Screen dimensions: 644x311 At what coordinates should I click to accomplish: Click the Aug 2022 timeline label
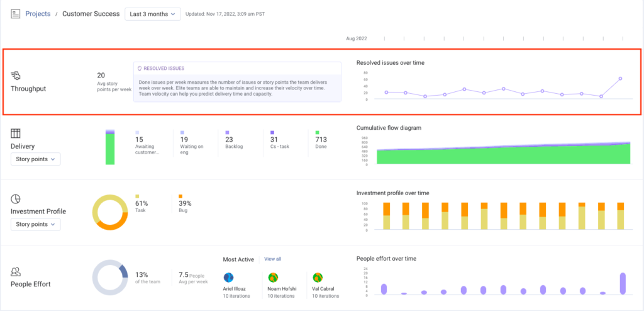pyautogui.click(x=357, y=38)
